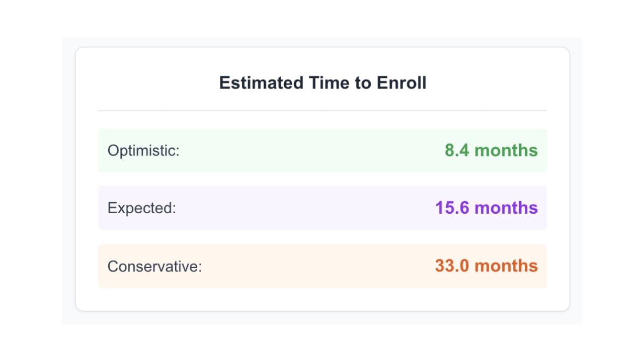The width and height of the screenshot is (644, 362).
Task: Select the Conservative label
Action: [x=154, y=266]
